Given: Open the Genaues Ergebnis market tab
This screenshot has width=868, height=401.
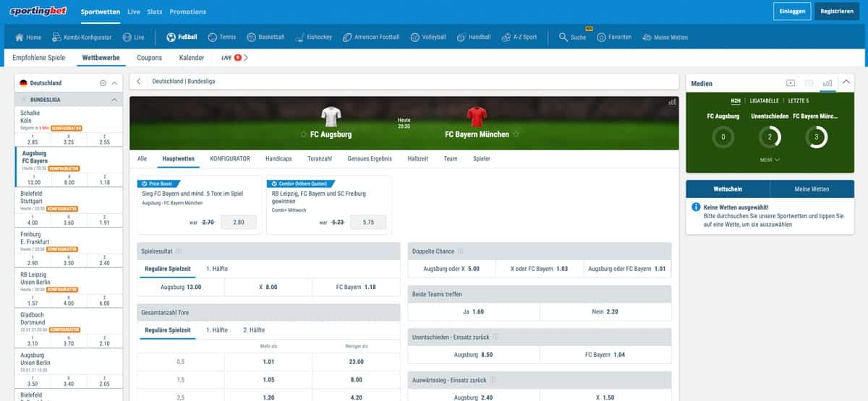Looking at the screenshot, I should point(370,158).
